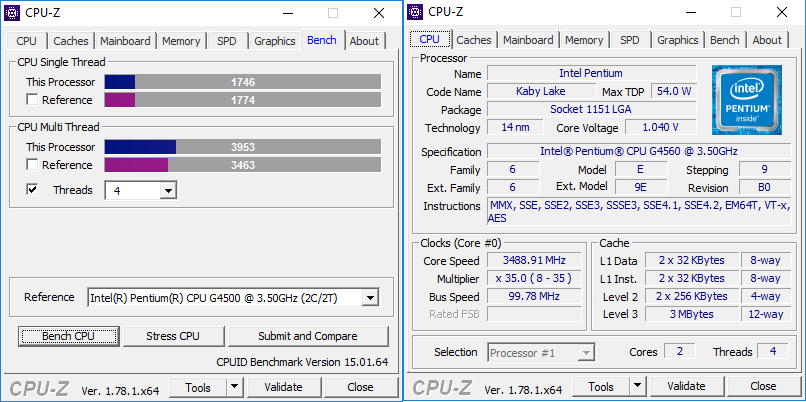Image resolution: width=806 pixels, height=402 pixels.
Task: Click Single Thread This Processor bar showing 1746
Action: click(243, 82)
